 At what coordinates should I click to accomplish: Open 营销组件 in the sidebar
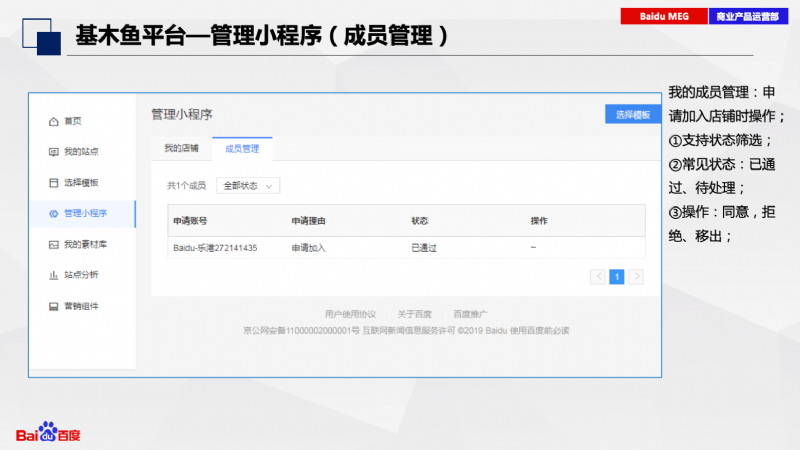(81, 306)
